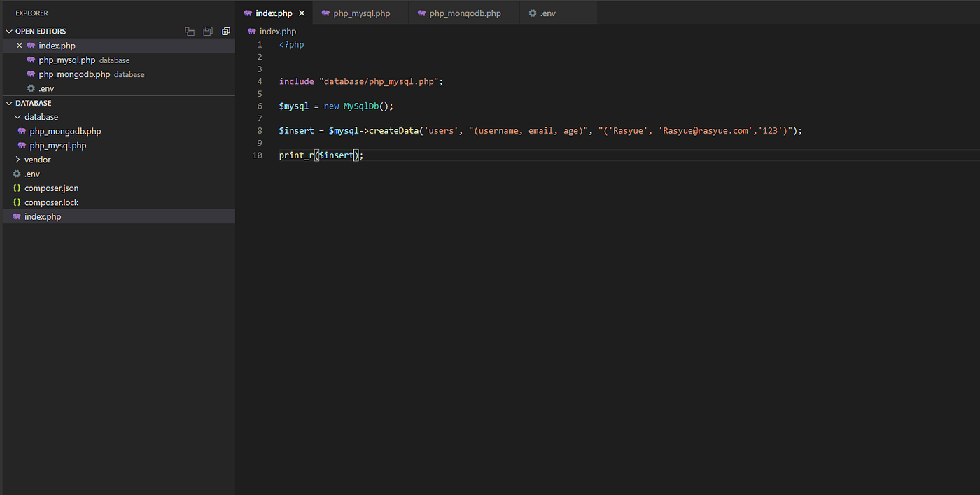Click the MySqlDb class name in code
Image resolution: width=980 pixels, height=495 pixels.
(x=360, y=106)
